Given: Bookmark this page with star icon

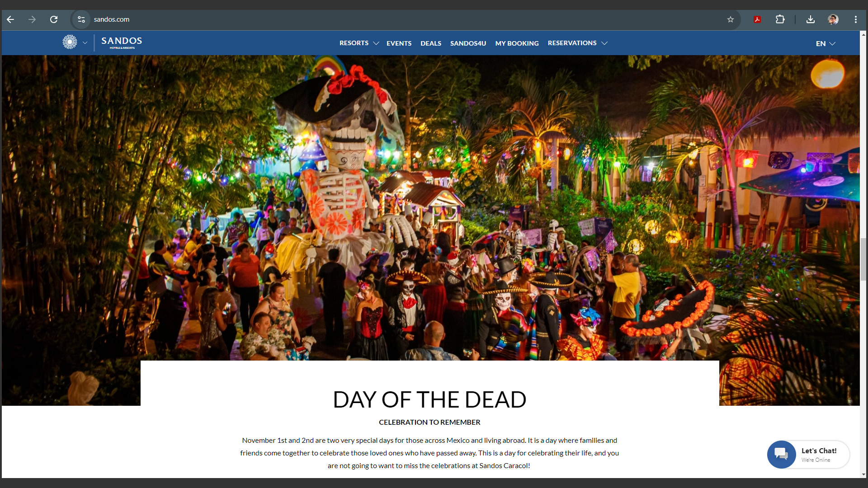Looking at the screenshot, I should [730, 19].
